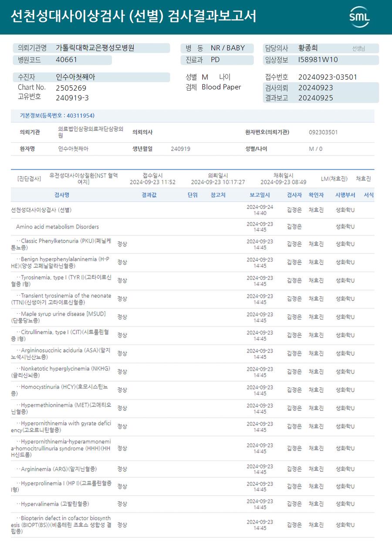Click 생화학U department in Argininemia row
The height and width of the screenshot is (554, 392).
pyautogui.click(x=345, y=469)
